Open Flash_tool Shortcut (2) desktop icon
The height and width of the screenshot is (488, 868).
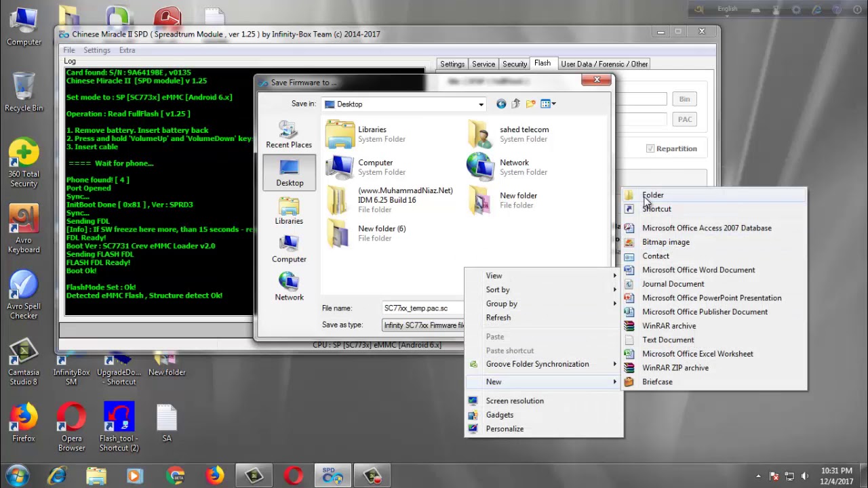click(119, 428)
